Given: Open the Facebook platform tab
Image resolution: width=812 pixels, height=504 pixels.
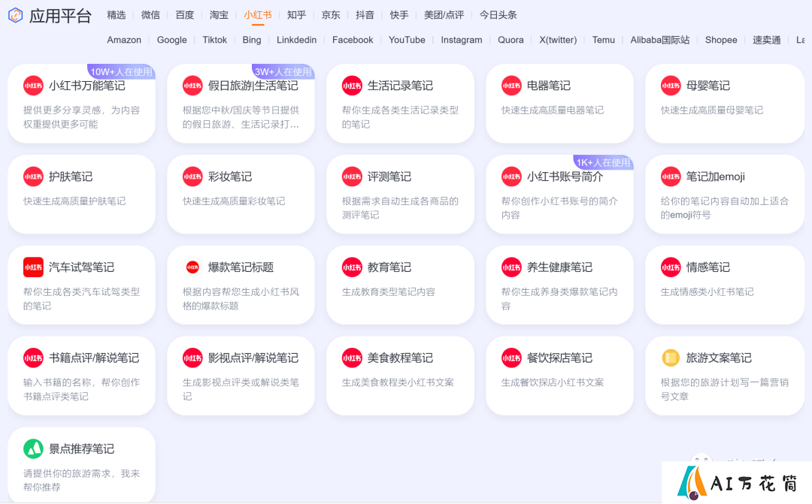Looking at the screenshot, I should (x=353, y=40).
